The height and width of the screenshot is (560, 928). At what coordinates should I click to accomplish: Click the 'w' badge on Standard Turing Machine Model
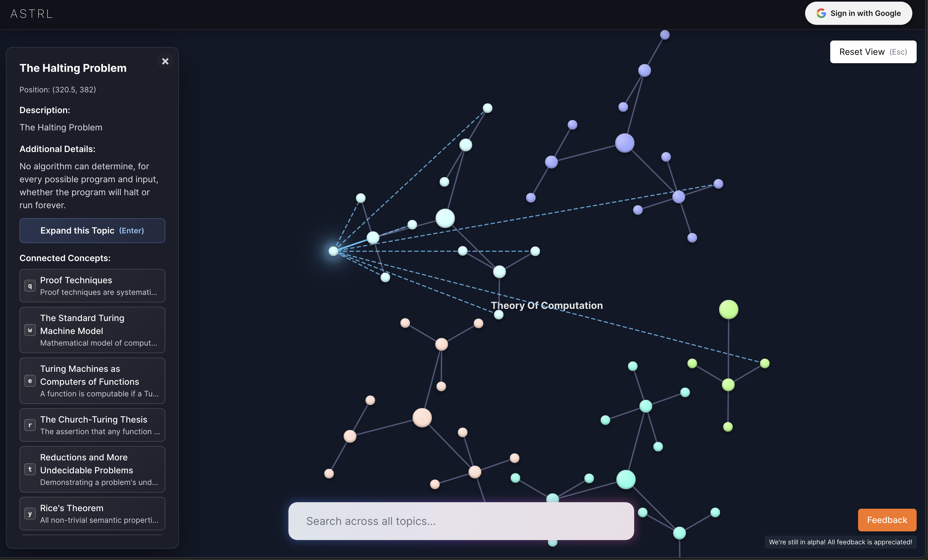pos(30,330)
